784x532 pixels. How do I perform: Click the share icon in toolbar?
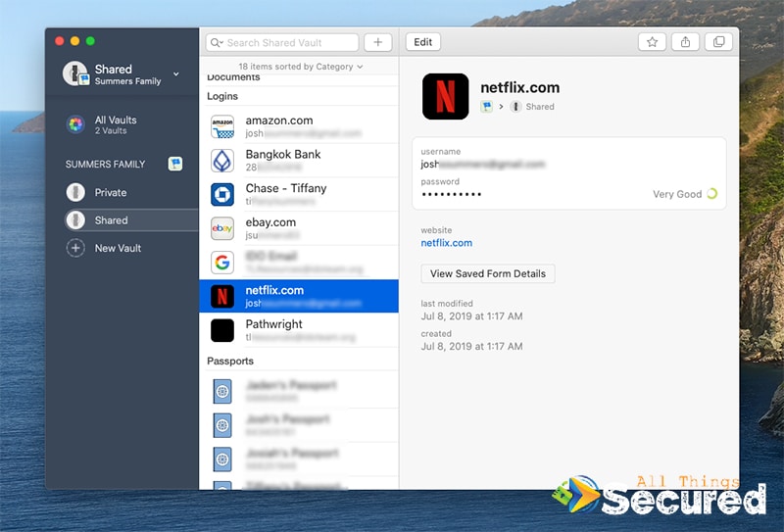click(x=685, y=42)
